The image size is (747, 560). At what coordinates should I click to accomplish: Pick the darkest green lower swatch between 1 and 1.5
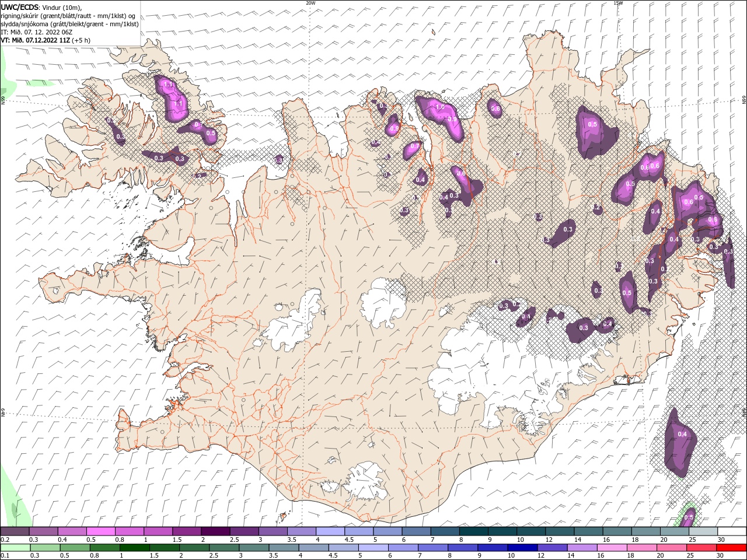[135, 548]
